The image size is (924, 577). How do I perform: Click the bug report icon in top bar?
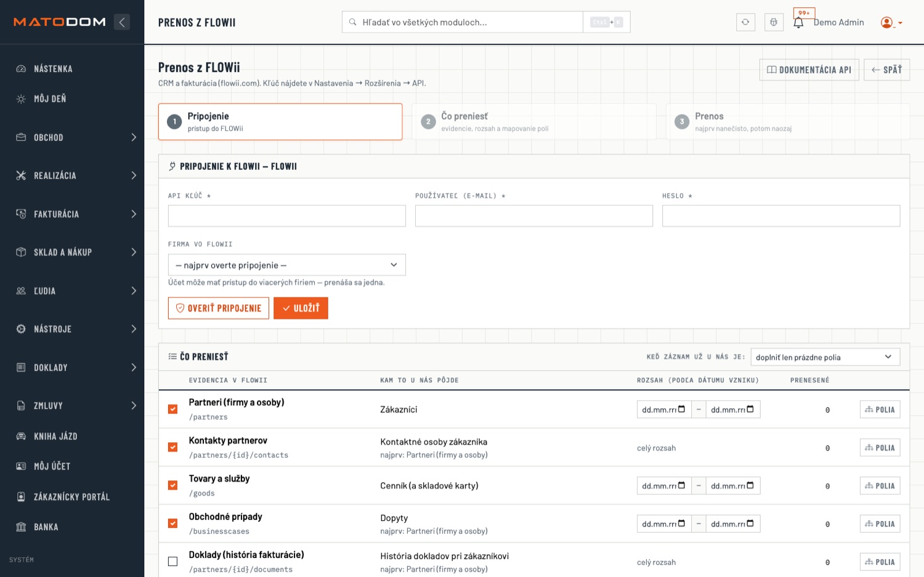774,22
